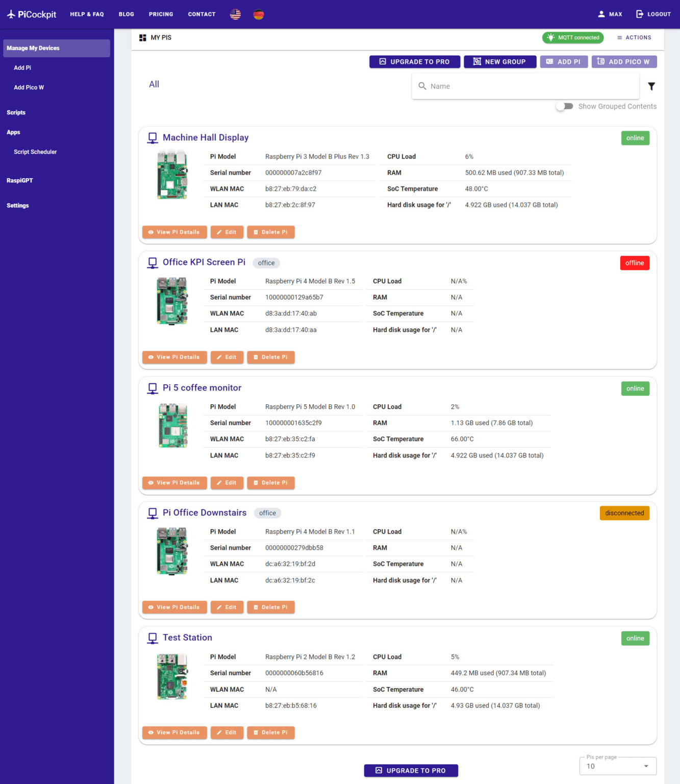Select Script Scheduler in the sidebar
This screenshot has height=784, width=680.
tap(35, 152)
